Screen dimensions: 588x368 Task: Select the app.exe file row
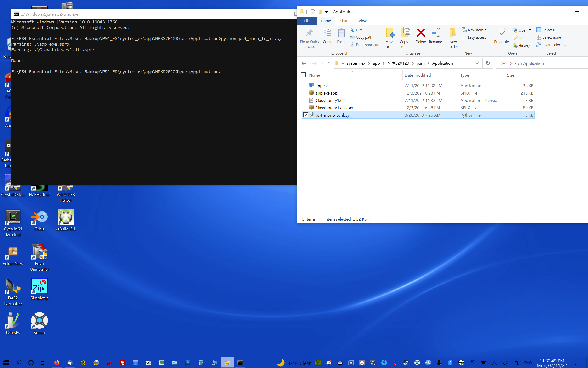(418, 86)
